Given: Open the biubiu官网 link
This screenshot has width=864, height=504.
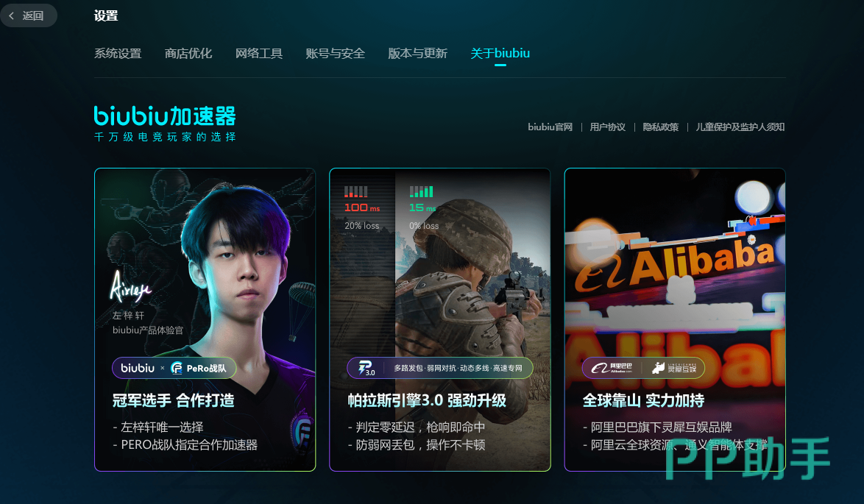Looking at the screenshot, I should [550, 127].
